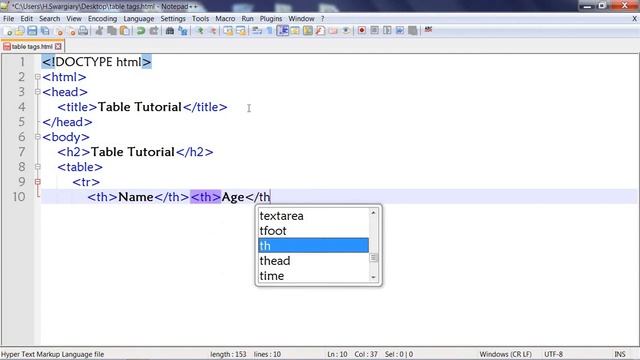This screenshot has width=640, height=360.
Task: Open the Language menu
Action: 139,19
